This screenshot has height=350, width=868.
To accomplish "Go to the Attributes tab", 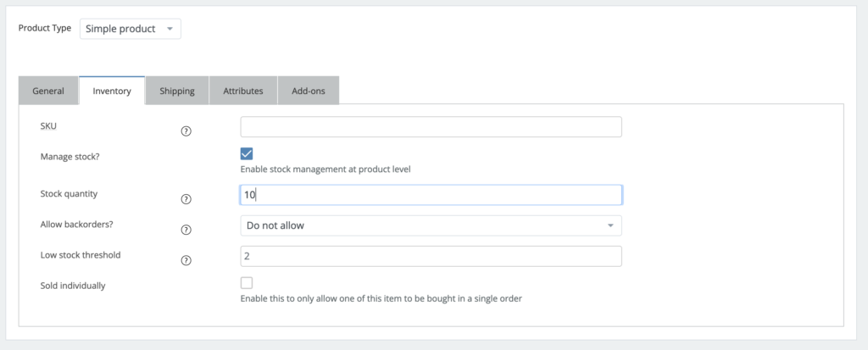I will (243, 92).
